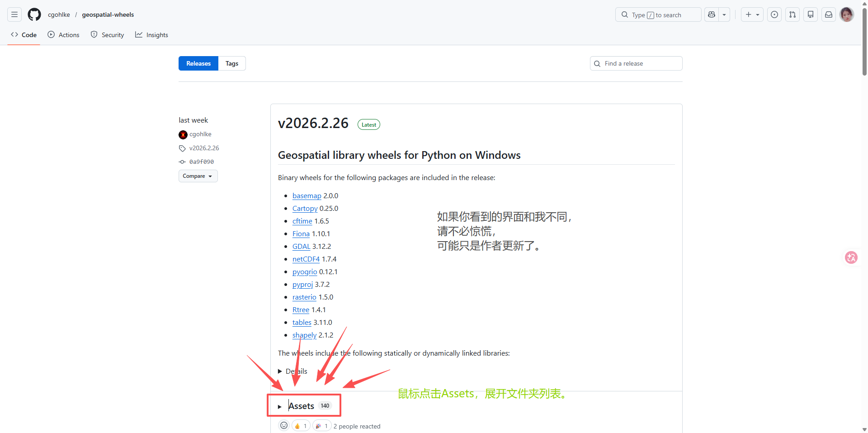Click the 'Find a release' search field
The width and height of the screenshot is (868, 433).
[x=636, y=63]
